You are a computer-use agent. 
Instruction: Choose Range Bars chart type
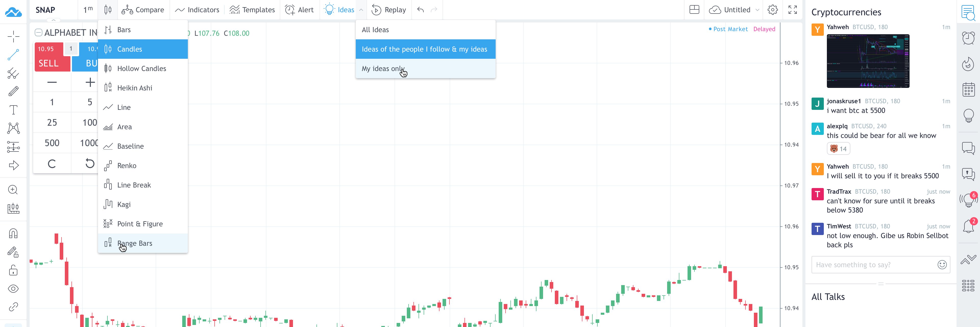tap(143, 243)
